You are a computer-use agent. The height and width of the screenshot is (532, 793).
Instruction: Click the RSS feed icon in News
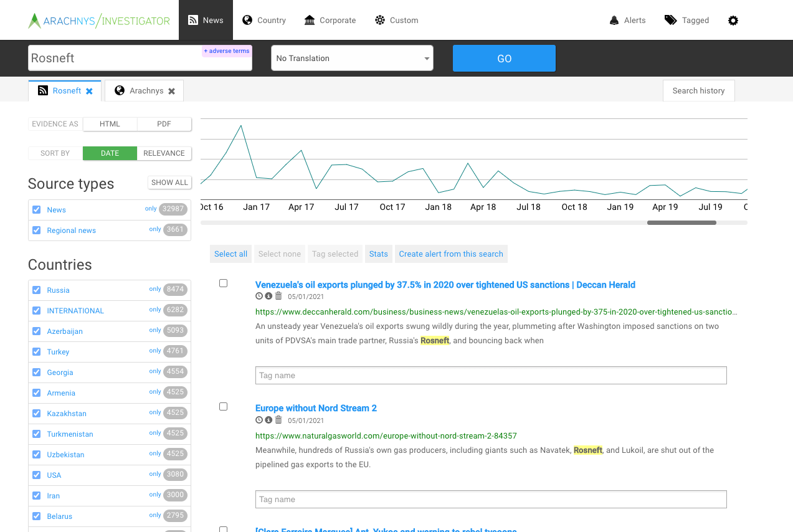(x=193, y=21)
